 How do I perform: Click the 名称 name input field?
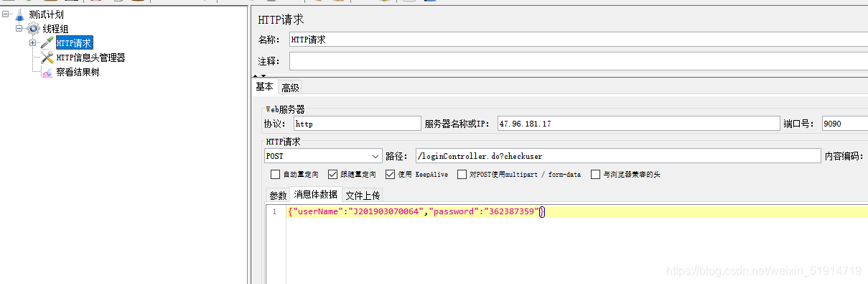click(x=578, y=40)
